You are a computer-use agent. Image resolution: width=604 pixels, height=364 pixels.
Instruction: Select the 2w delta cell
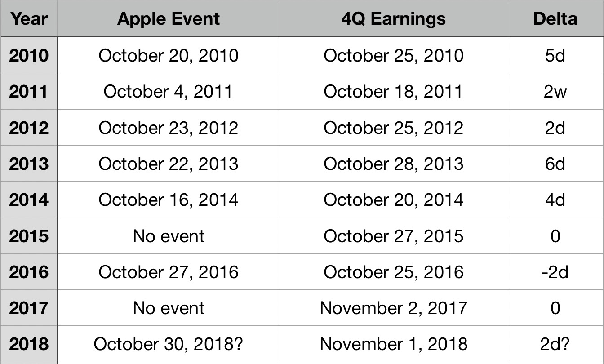click(x=555, y=91)
